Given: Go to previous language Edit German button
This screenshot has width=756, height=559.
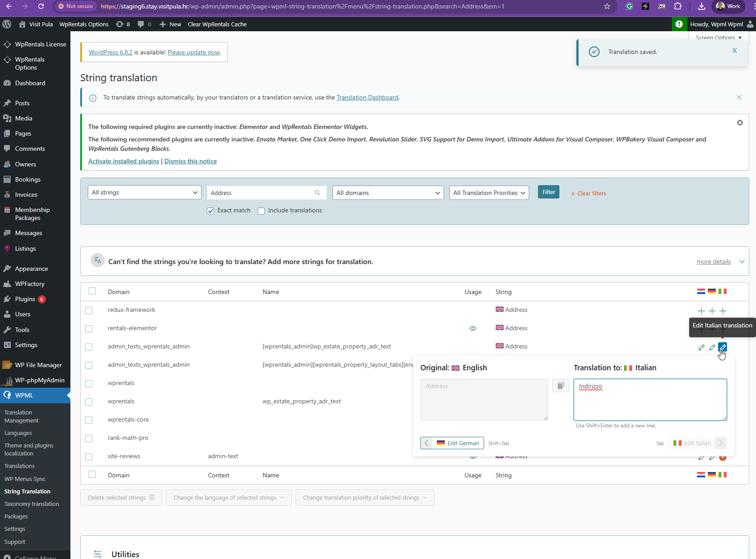Looking at the screenshot, I should point(452,443).
